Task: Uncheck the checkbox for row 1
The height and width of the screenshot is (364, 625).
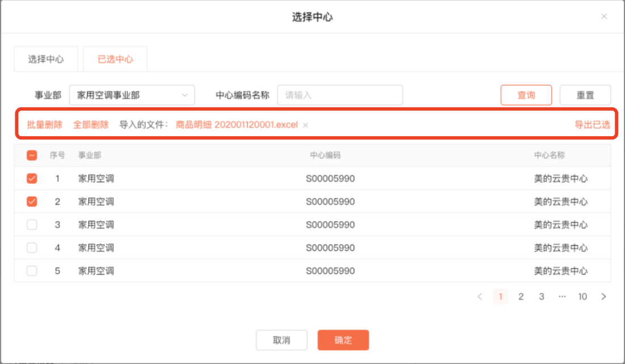Action: click(x=32, y=178)
